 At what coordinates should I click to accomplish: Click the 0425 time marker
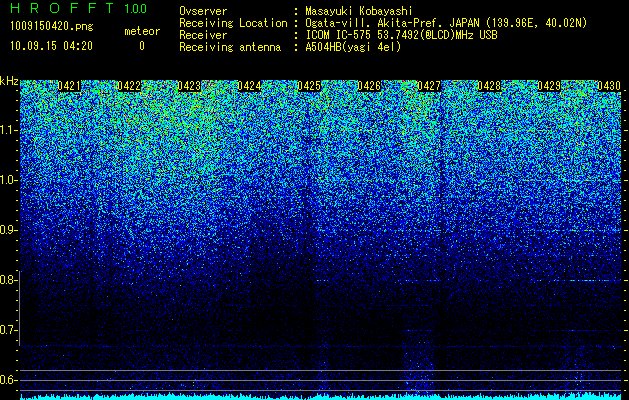[x=309, y=85]
